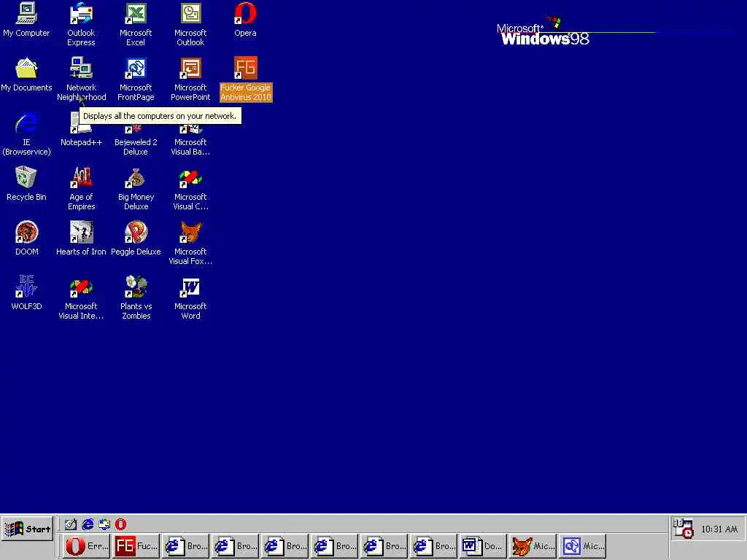Open the Start menu

click(27, 529)
